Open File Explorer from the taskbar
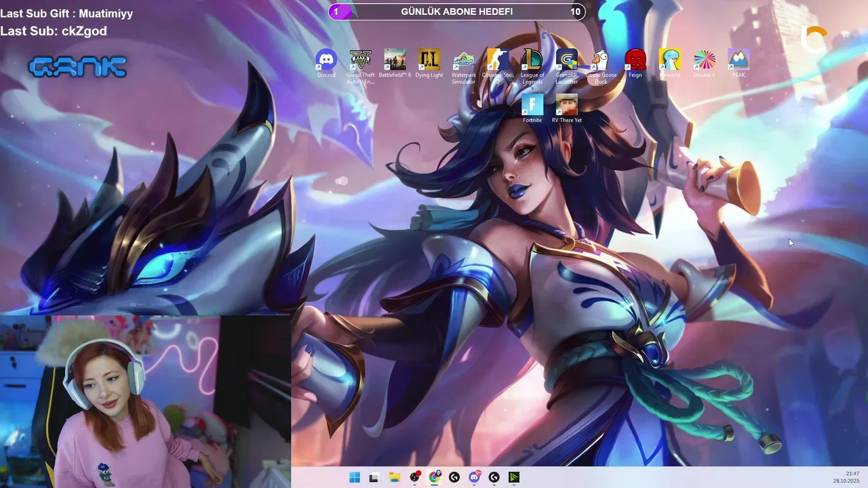 click(394, 477)
